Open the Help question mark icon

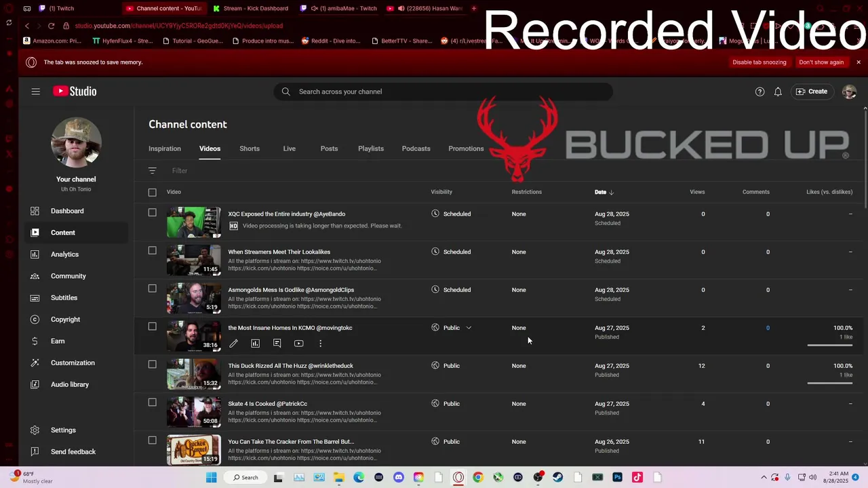pos(759,91)
